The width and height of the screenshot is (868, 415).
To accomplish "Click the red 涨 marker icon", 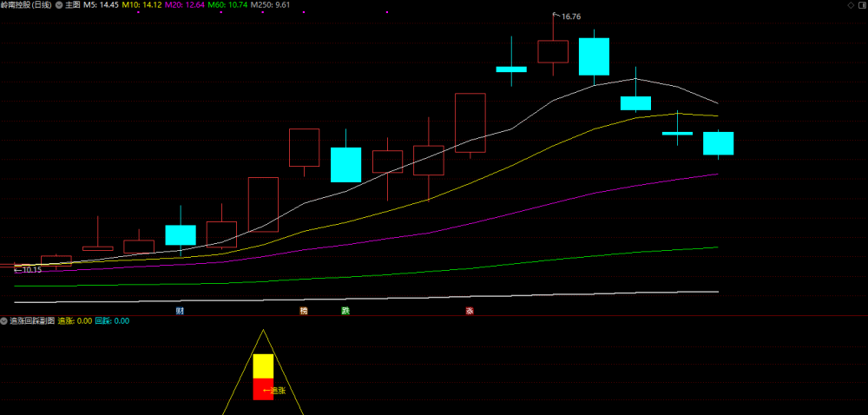I will pos(470,311).
